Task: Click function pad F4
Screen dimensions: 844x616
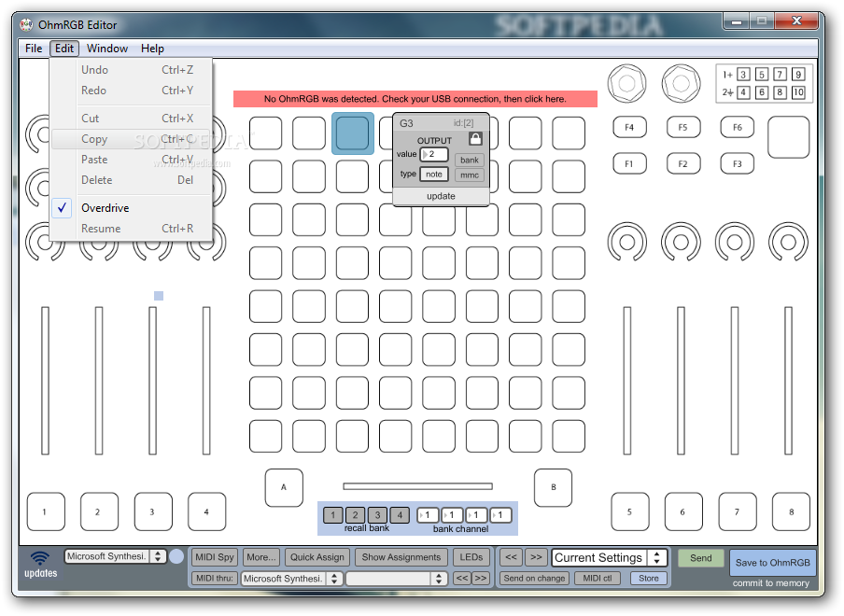Action: pos(629,128)
